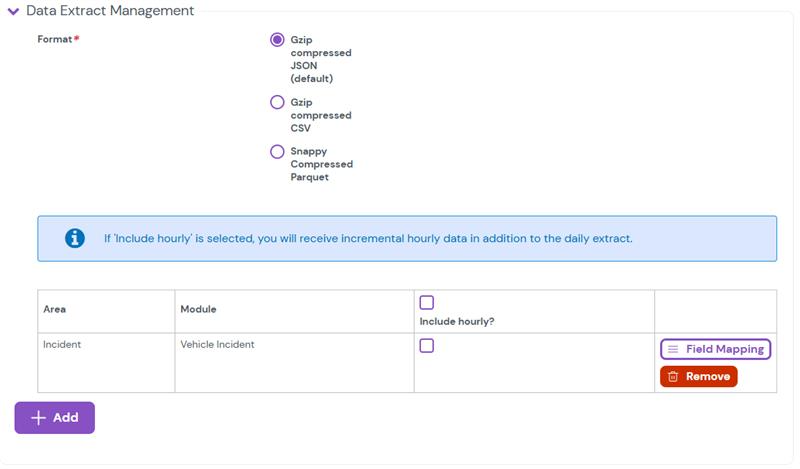This screenshot has width=800, height=469.
Task: Open Field Mapping for Vehicle Incident
Action: (x=715, y=349)
